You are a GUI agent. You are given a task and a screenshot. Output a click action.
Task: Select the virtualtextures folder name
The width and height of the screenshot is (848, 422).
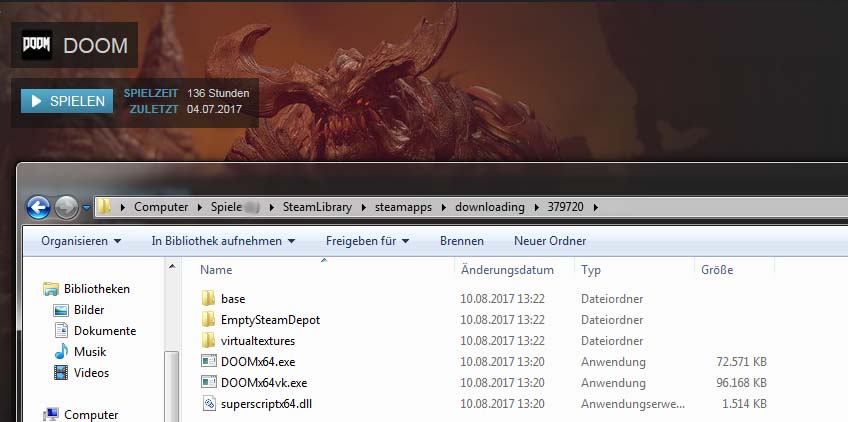(x=258, y=341)
